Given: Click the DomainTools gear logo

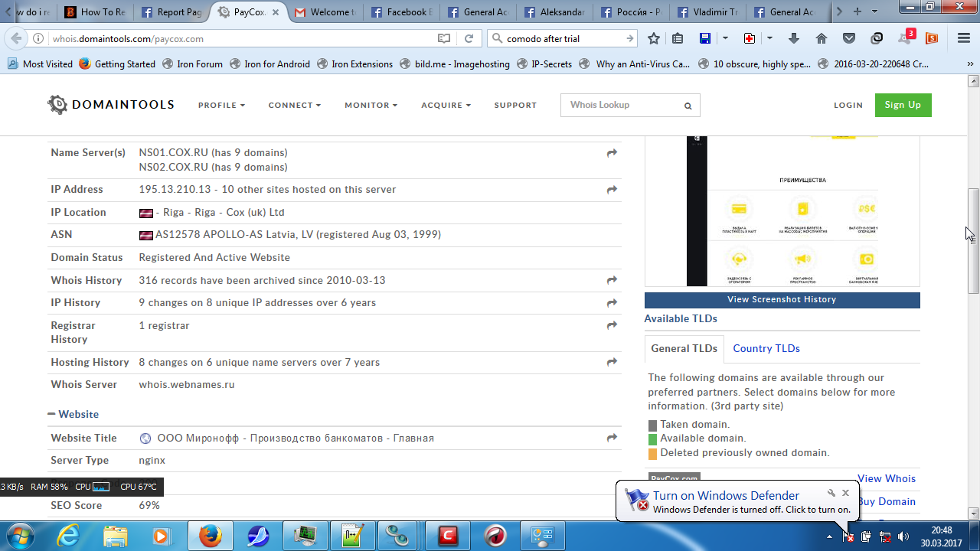Looking at the screenshot, I should point(57,105).
